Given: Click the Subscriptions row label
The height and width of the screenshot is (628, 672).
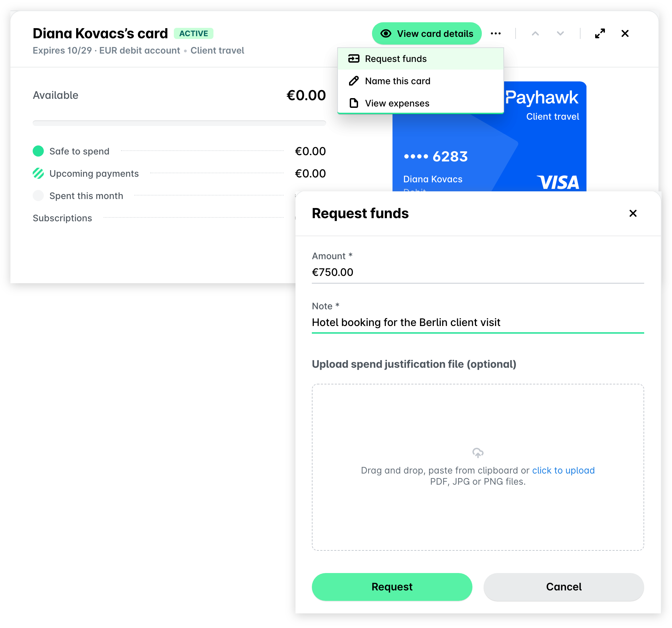Looking at the screenshot, I should [62, 218].
